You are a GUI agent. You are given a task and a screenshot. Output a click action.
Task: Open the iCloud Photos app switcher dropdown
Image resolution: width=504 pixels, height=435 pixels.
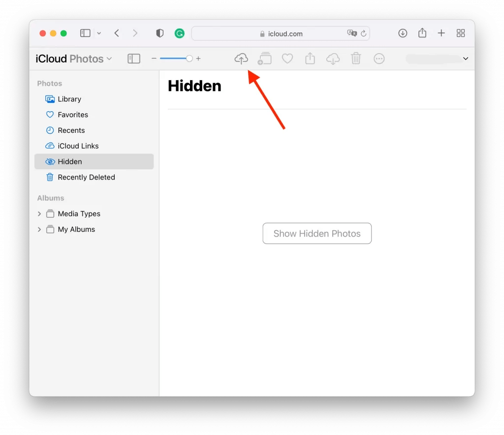[109, 59]
